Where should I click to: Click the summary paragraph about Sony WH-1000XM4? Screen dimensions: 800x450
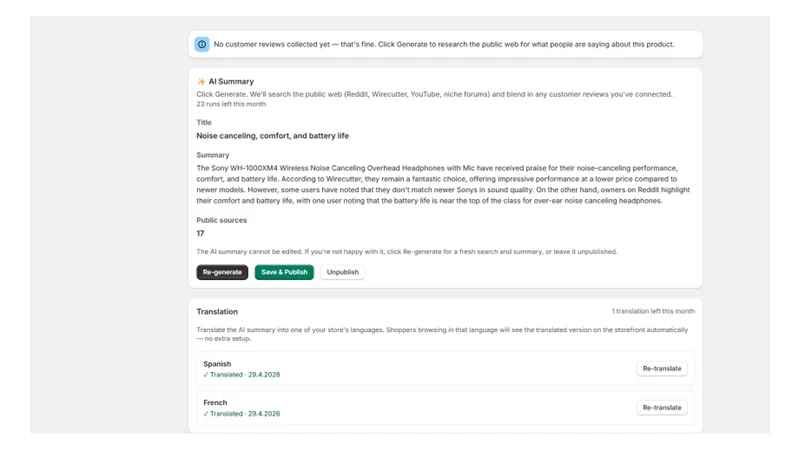click(443, 184)
